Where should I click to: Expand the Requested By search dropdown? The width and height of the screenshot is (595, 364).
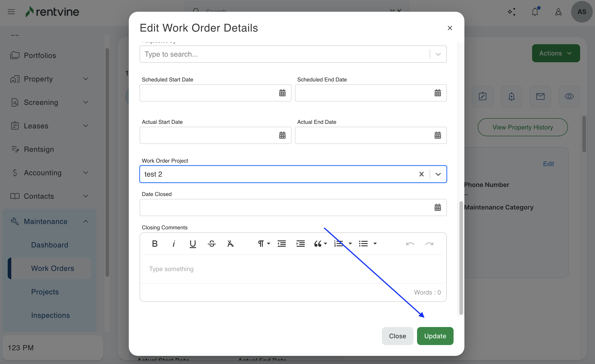pos(438,54)
